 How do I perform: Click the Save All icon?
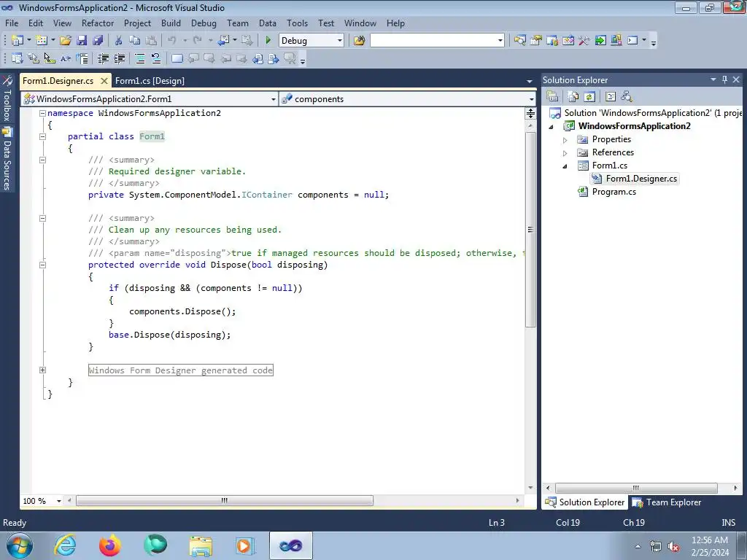point(98,41)
